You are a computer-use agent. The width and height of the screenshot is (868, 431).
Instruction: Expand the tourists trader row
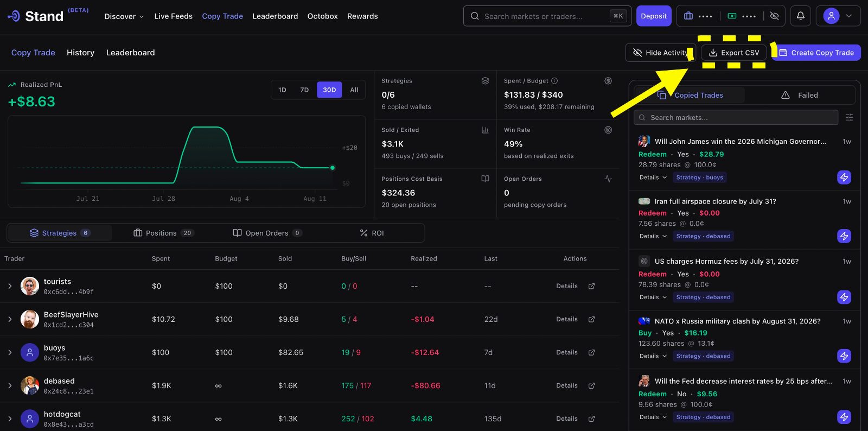click(10, 286)
